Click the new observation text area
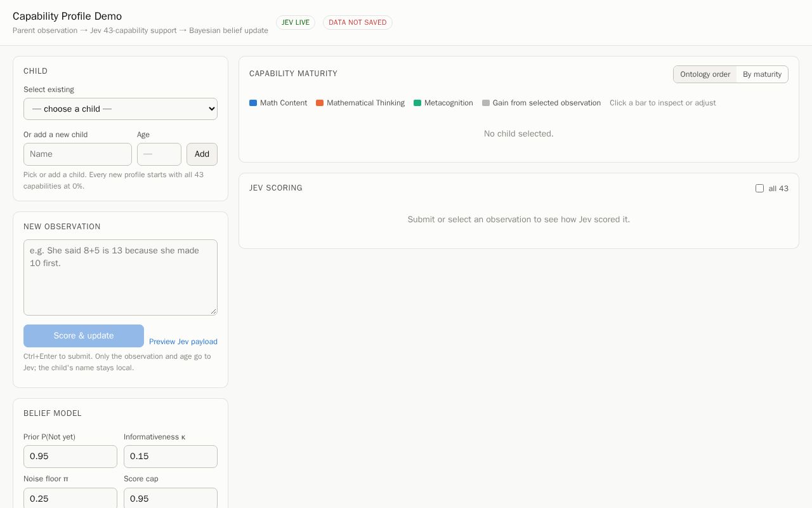 point(121,277)
